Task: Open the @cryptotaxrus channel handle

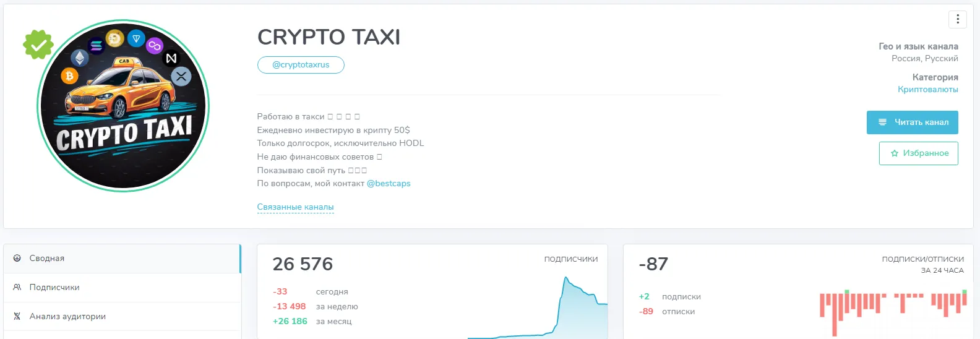Action: click(301, 65)
